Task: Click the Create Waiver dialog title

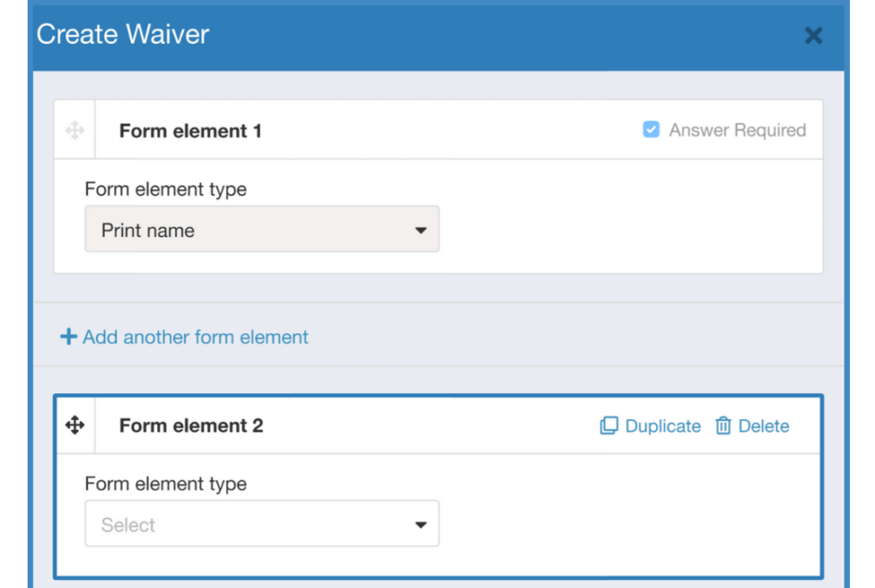Action: pos(123,35)
